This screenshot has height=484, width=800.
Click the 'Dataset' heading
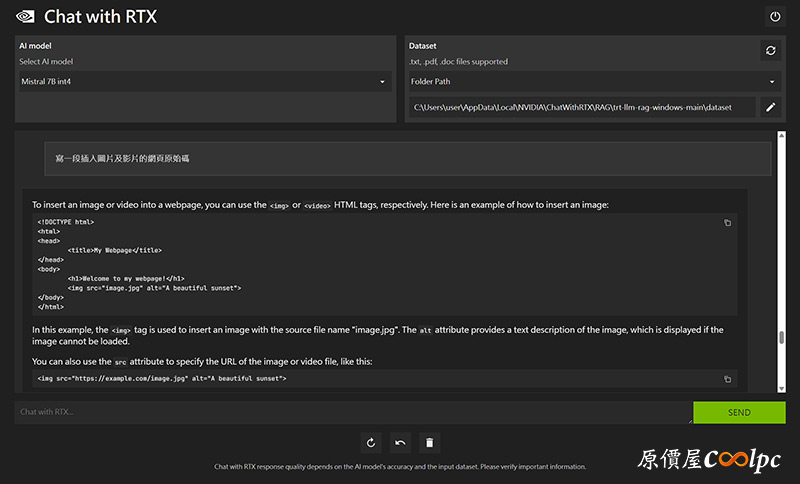pos(422,46)
